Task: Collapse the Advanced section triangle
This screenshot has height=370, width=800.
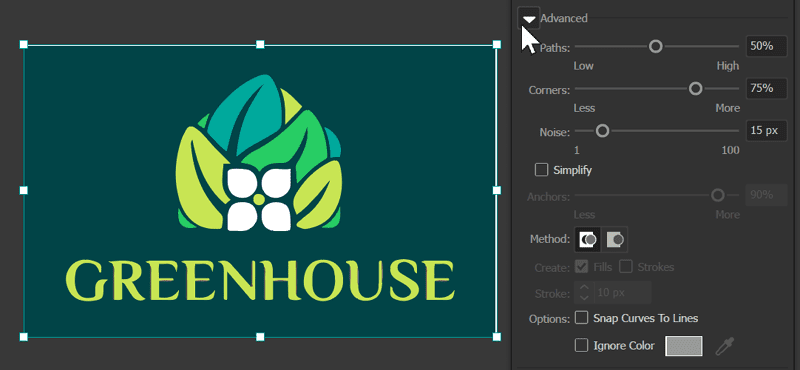Action: (529, 18)
